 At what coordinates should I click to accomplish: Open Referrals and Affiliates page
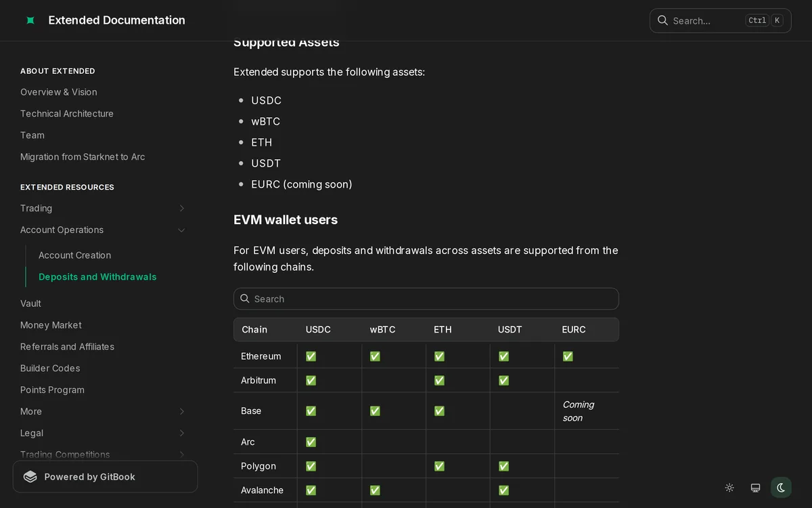67,347
